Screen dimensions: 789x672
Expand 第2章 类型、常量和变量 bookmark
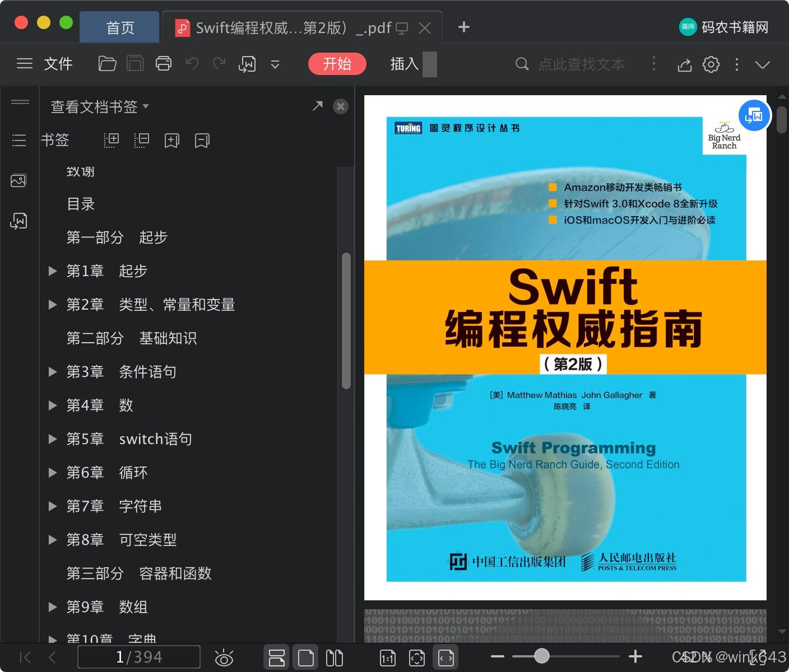(x=53, y=305)
